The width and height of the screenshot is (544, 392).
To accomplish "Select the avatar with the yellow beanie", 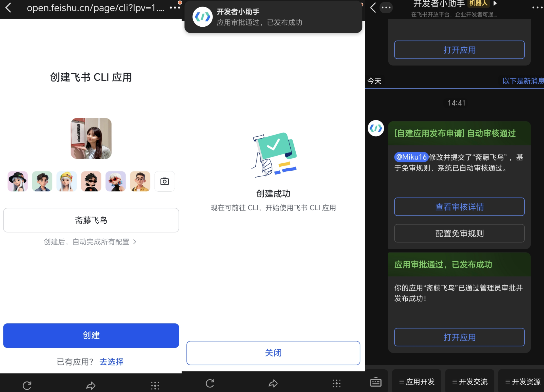I will tap(67, 181).
